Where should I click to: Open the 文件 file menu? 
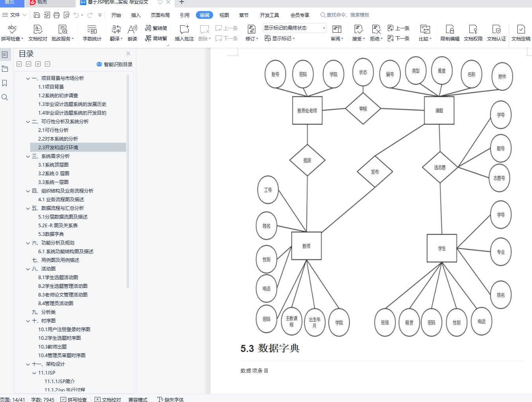click(x=15, y=15)
